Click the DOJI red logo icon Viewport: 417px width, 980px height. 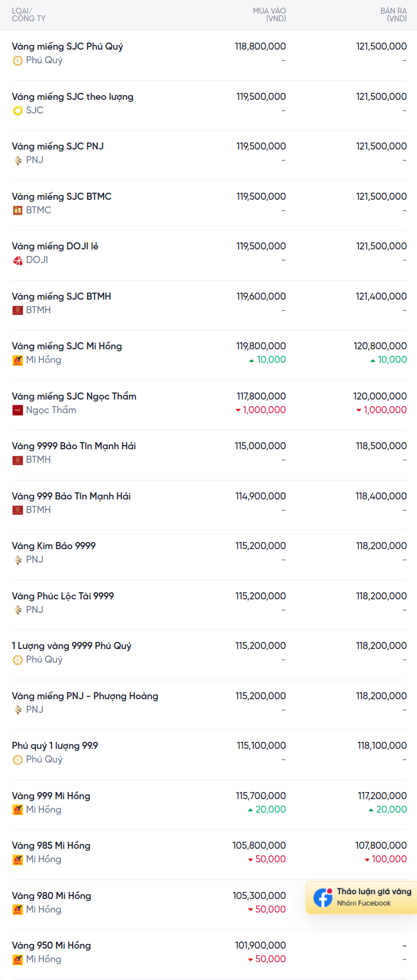click(18, 260)
